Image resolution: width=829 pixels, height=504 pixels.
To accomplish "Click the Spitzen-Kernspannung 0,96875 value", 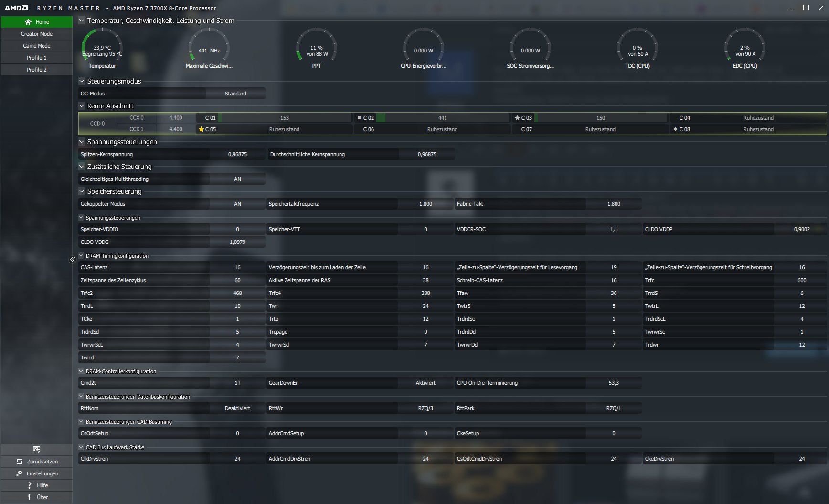I will click(x=237, y=154).
